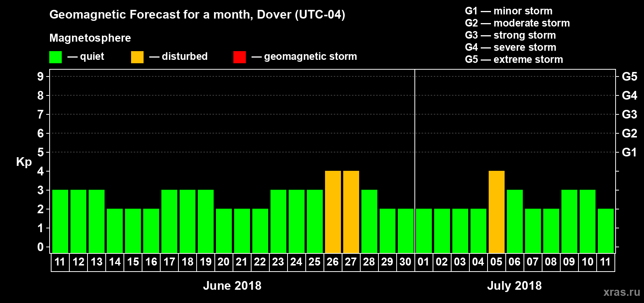The image size is (644, 303).
Task: Click the 'June 2018' month label
Action: (x=232, y=286)
